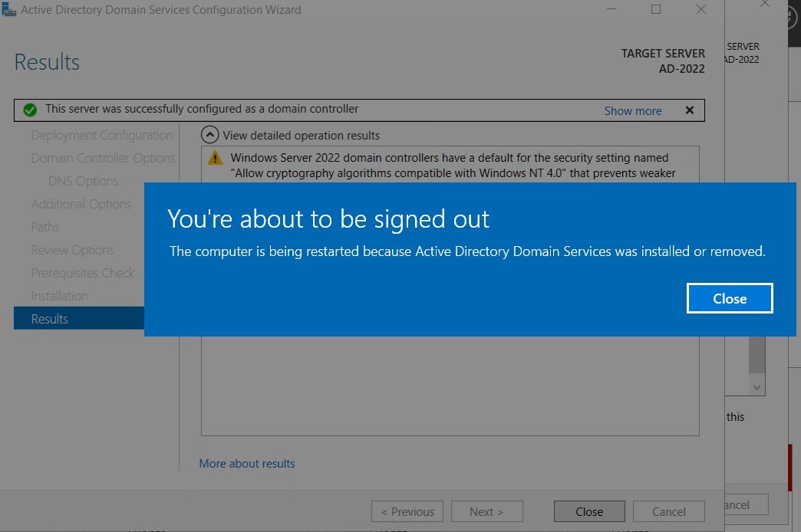Open the More about results link
801x532 pixels.
[x=246, y=463]
